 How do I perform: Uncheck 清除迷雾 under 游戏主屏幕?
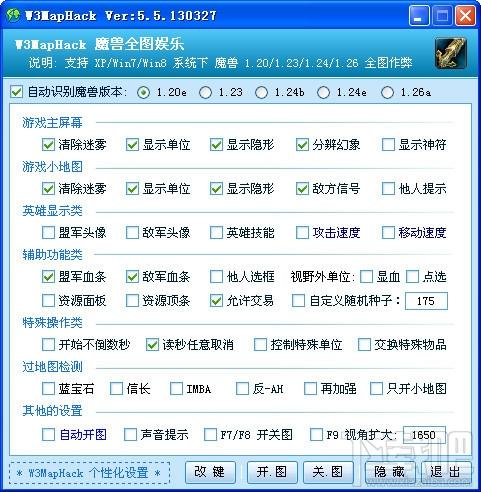tap(48, 145)
